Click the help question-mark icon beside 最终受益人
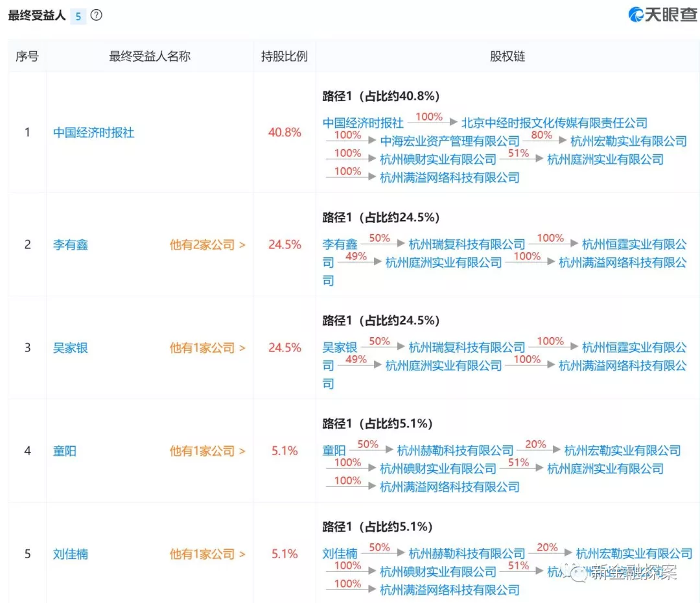 pyautogui.click(x=96, y=15)
